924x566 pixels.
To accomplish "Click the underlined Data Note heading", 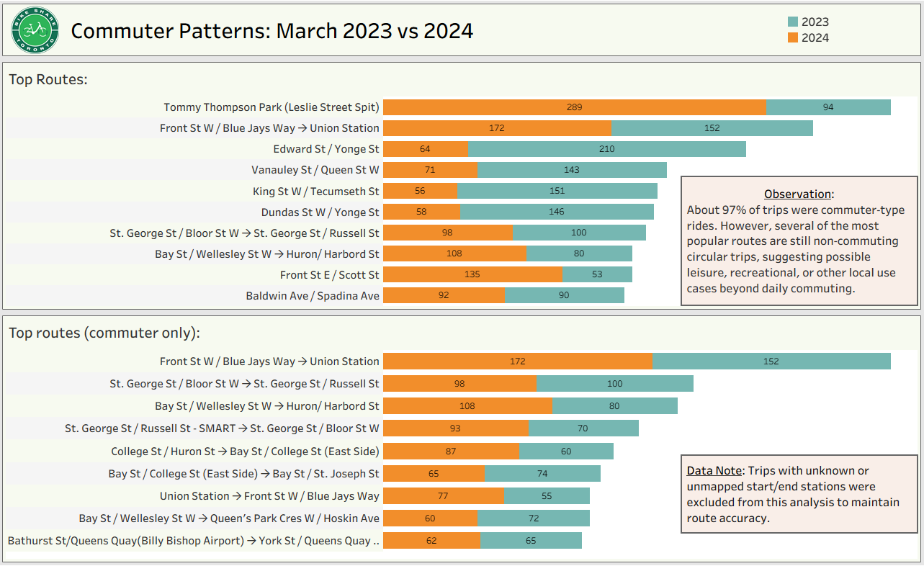I will [714, 471].
